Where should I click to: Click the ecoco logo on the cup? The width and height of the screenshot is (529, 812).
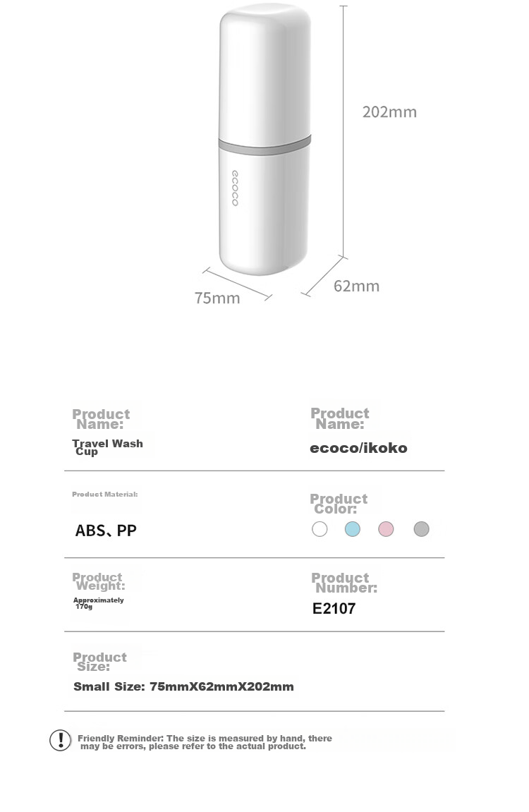pos(235,188)
